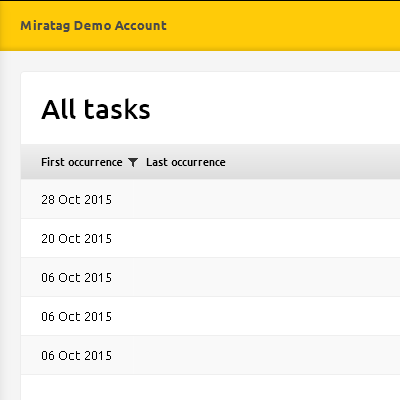Click Last occurrence cell of 20 Oct row
The width and height of the screenshot is (400, 400).
186,239
